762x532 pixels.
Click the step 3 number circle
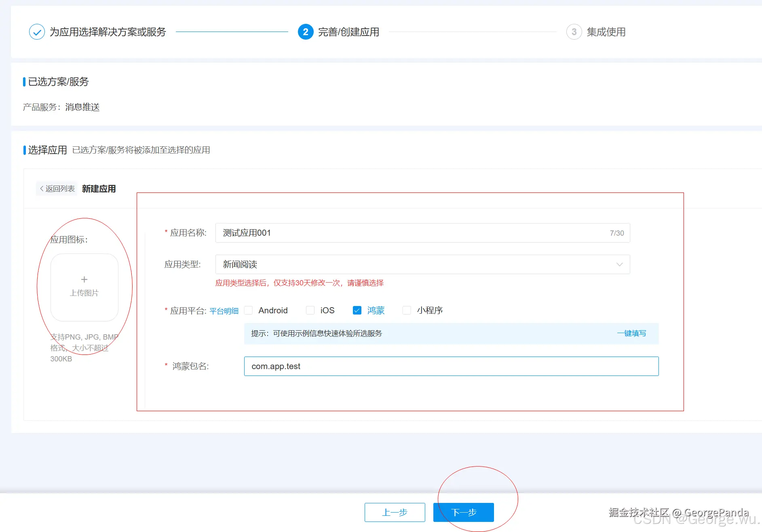click(x=574, y=32)
